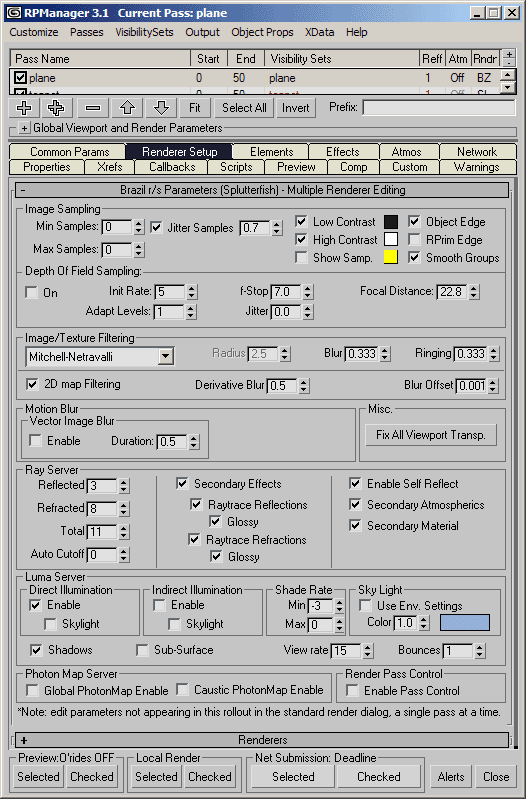Click the Blur Offset value field

(x=471, y=386)
